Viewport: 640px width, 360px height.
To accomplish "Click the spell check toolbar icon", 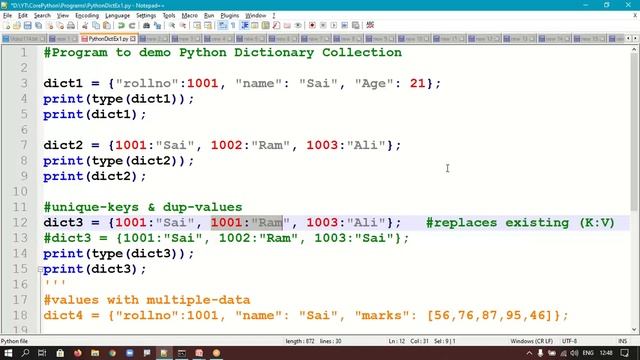I will [x=370, y=25].
